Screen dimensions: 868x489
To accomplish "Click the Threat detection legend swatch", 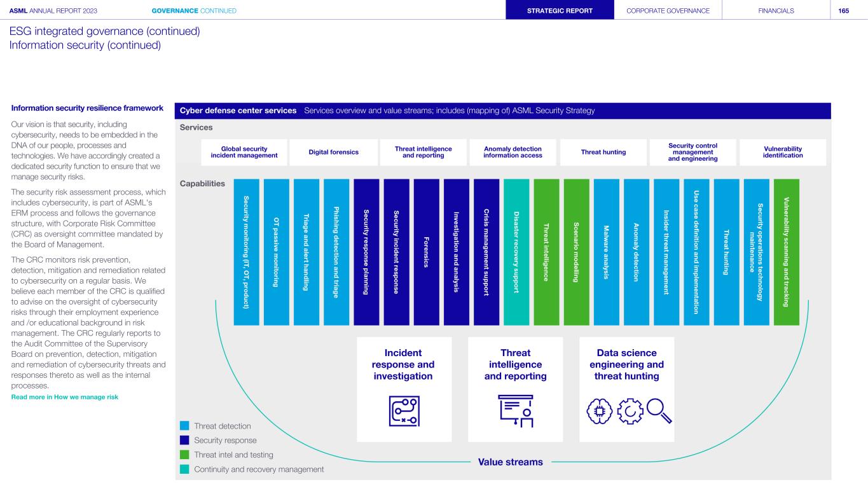I will pos(184,426).
